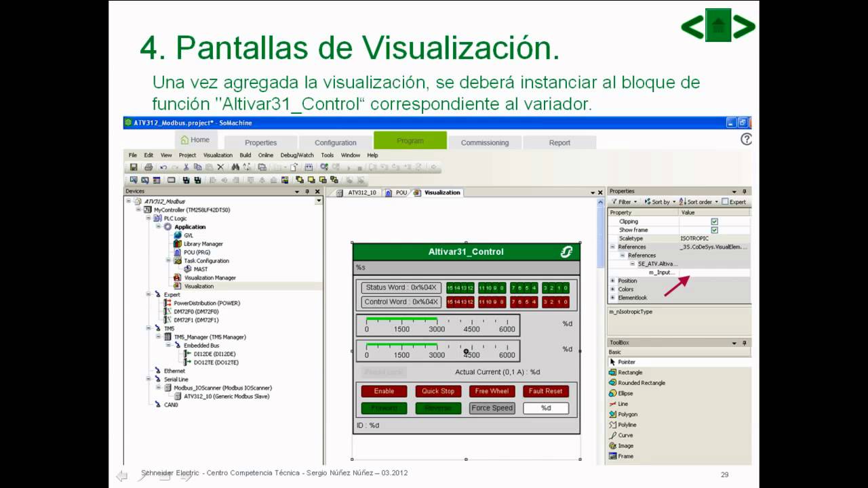The image size is (868, 488).
Task: Toggle the Show frame checkbox
Action: (x=714, y=230)
